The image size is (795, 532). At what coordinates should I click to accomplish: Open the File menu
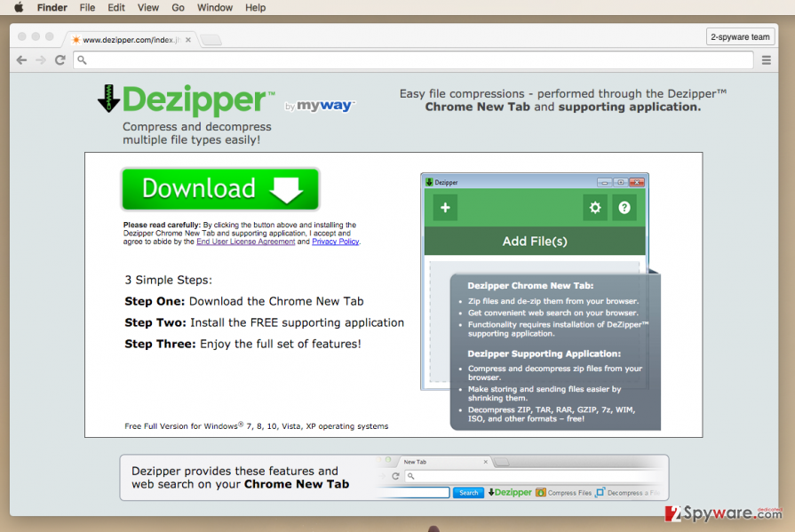tap(87, 8)
